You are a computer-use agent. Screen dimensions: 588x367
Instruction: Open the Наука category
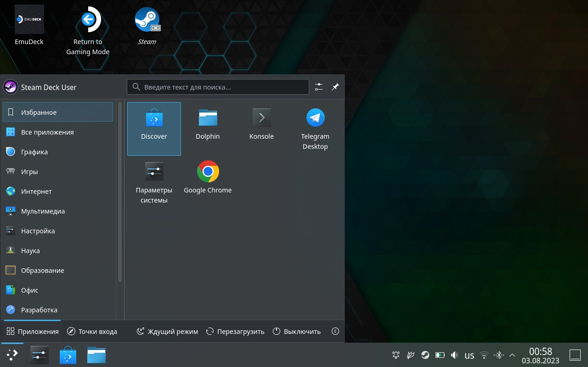click(58, 250)
